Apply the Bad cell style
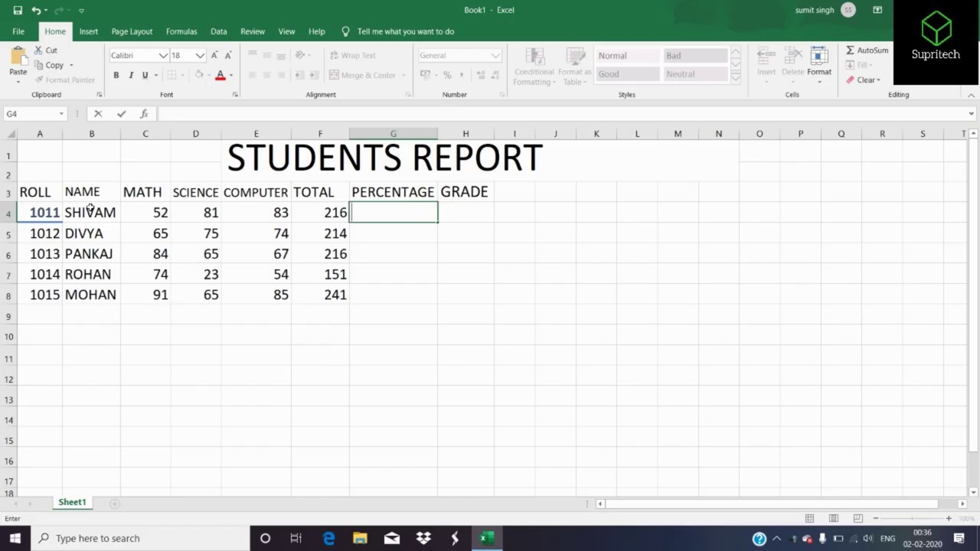980x551 pixels. (695, 56)
